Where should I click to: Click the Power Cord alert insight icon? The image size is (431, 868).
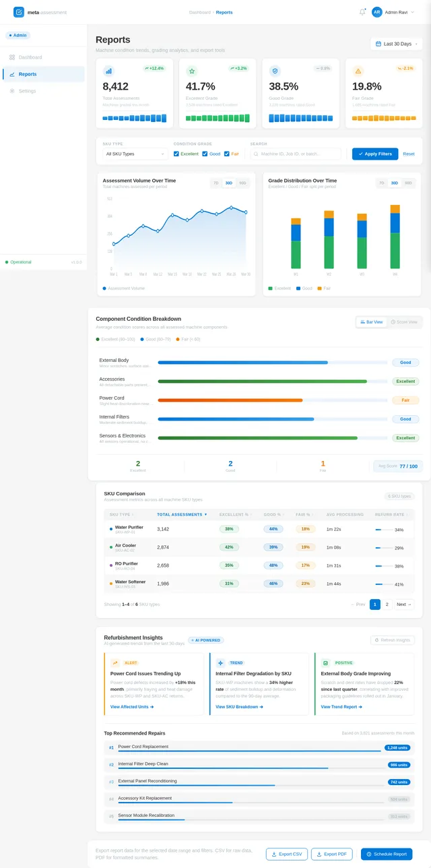115,662
